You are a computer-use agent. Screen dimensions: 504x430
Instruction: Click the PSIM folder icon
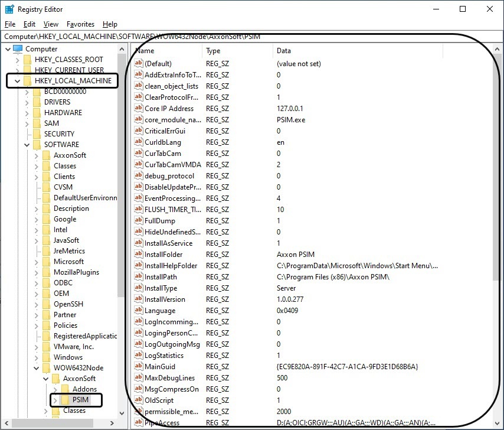tap(65, 400)
